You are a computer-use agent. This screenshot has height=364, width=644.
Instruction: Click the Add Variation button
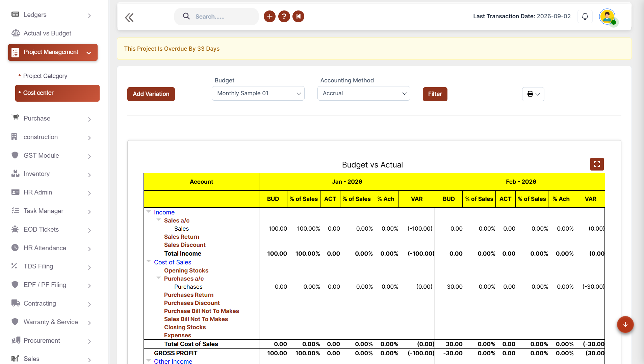click(x=151, y=94)
